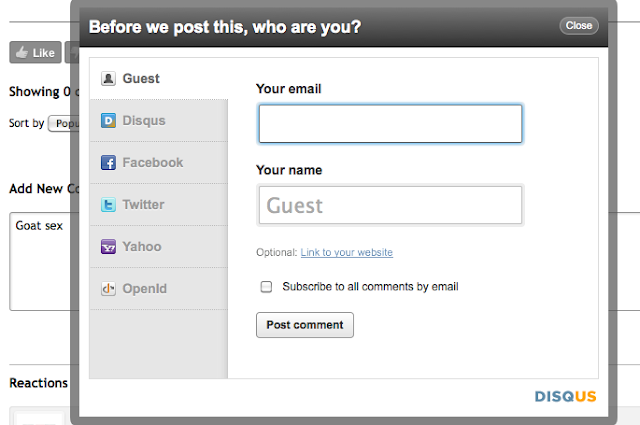Open the Link to your website link
The height and width of the screenshot is (425, 640).
point(346,253)
